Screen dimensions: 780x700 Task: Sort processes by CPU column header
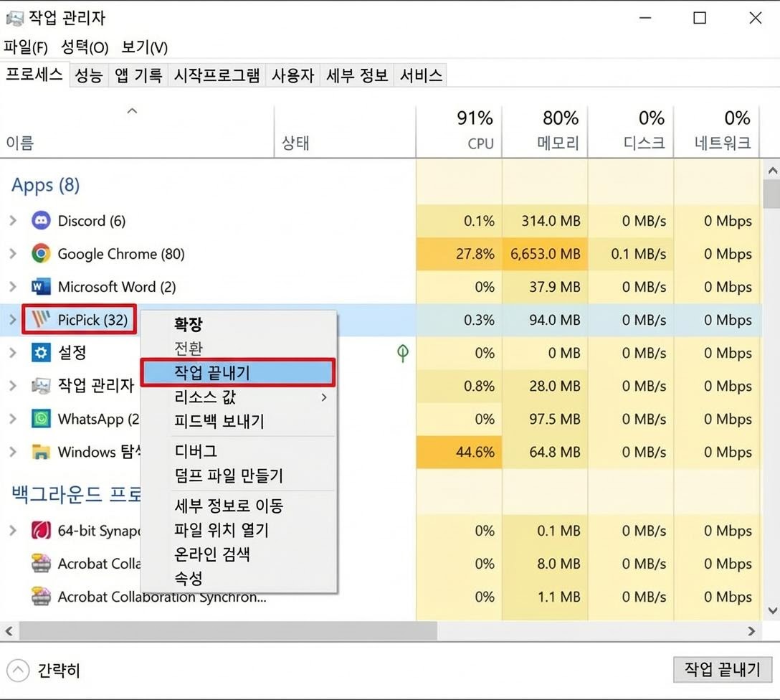(475, 131)
